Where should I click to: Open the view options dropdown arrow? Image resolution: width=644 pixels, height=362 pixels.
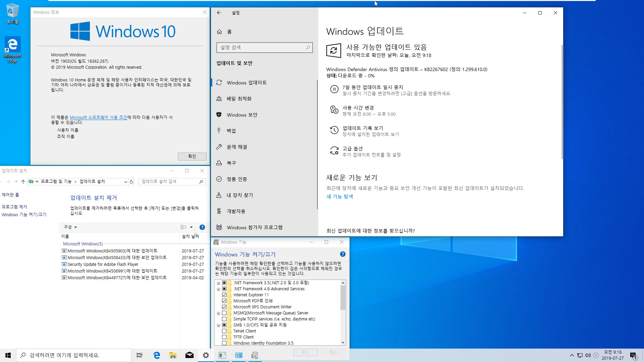(x=191, y=227)
